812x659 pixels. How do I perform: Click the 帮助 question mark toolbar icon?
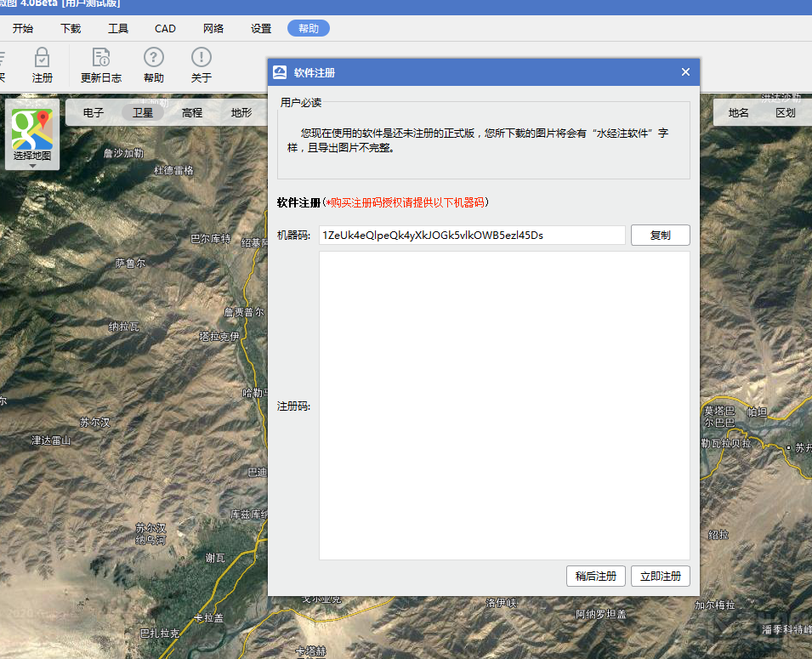154,65
